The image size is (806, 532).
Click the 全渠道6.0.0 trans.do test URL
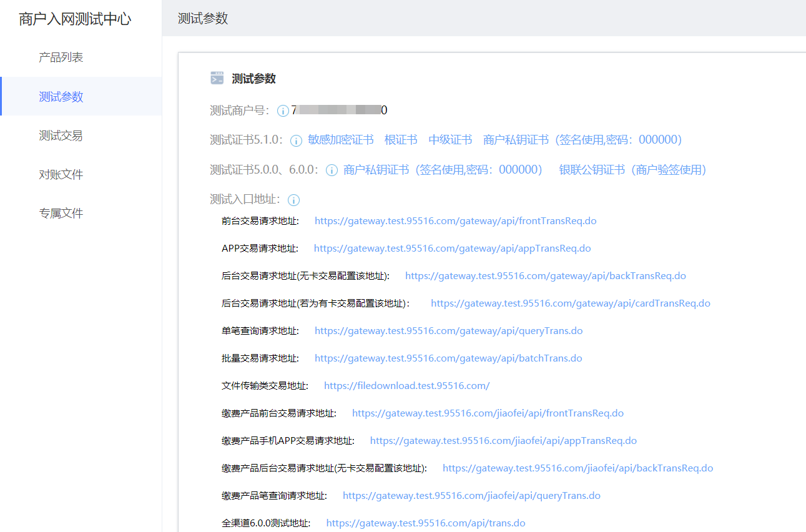[x=425, y=523]
